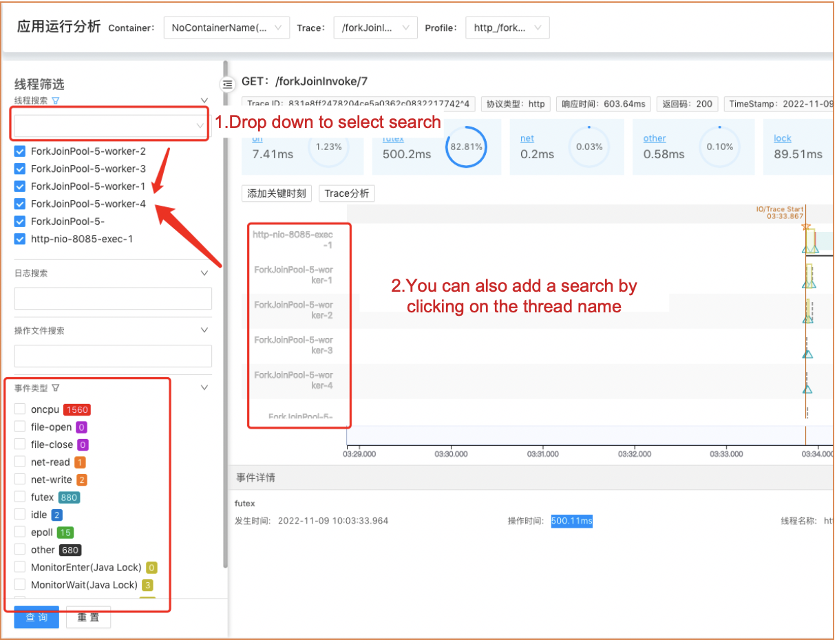837x644 pixels.
Task: Uncheck ForkJoinPool-5-worker-2 thread checkbox
Action: [x=20, y=151]
